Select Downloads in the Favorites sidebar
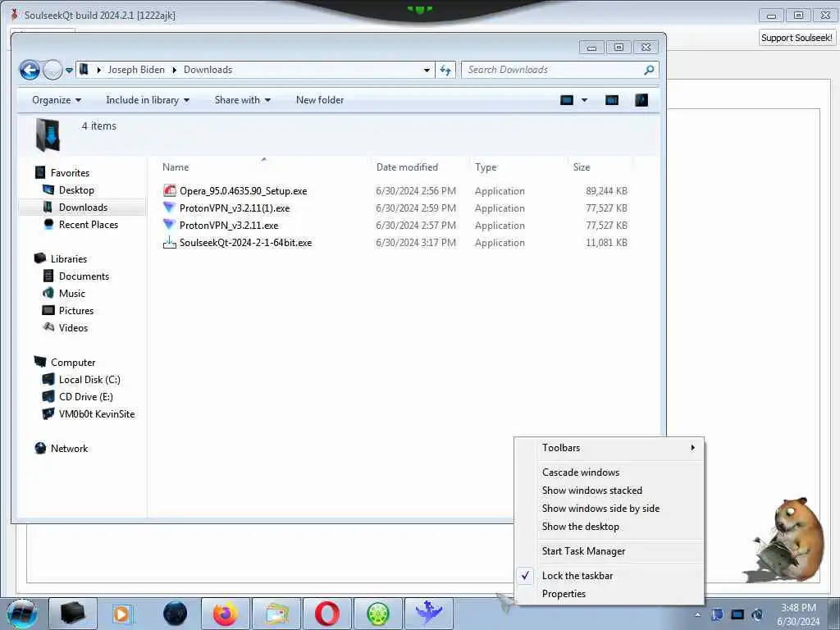This screenshot has width=840, height=630. tap(83, 208)
